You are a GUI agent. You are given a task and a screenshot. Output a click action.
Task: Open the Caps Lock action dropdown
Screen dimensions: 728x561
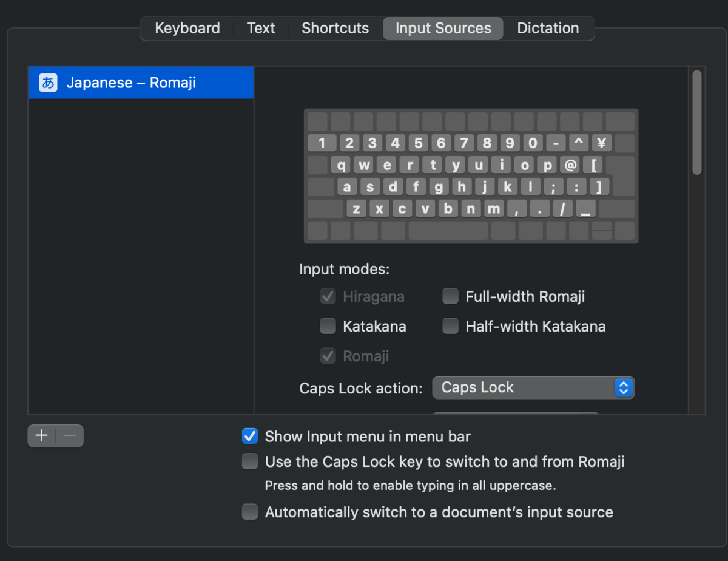533,387
